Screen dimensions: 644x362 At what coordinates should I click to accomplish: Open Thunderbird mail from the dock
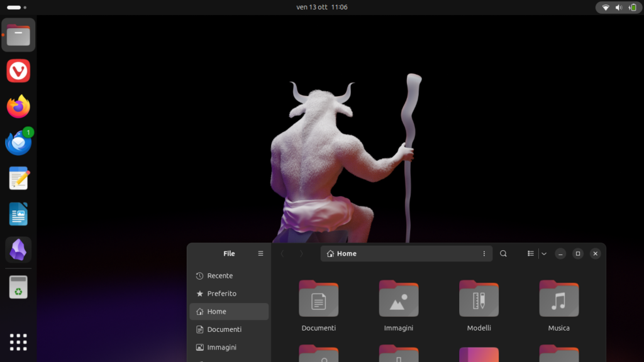click(x=18, y=143)
